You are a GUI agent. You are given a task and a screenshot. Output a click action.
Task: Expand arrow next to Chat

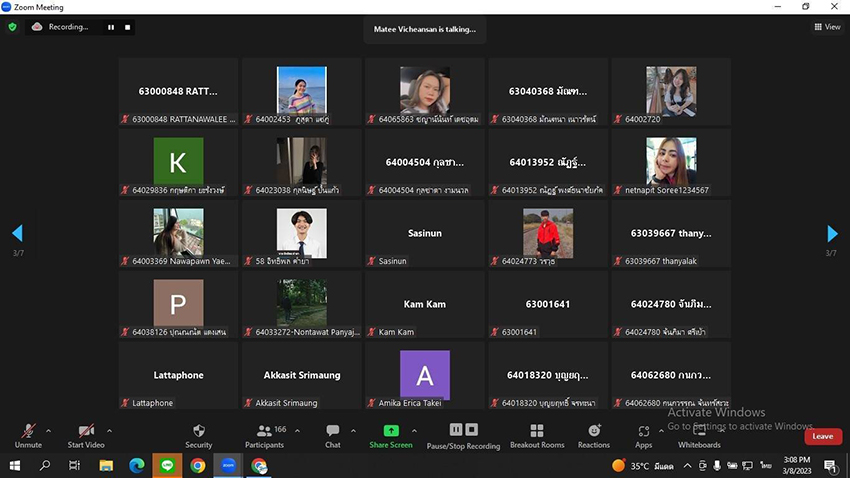click(353, 431)
